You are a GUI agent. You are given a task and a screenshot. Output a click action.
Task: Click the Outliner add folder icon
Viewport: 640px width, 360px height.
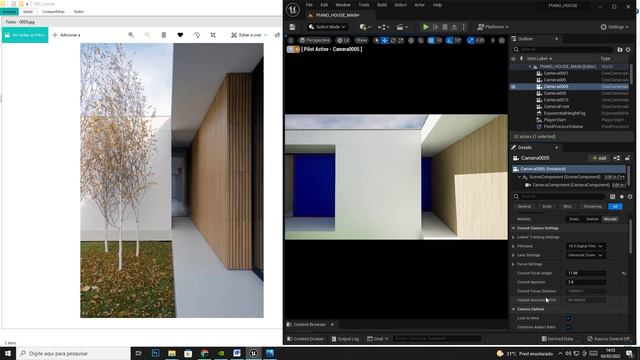[x=620, y=49]
